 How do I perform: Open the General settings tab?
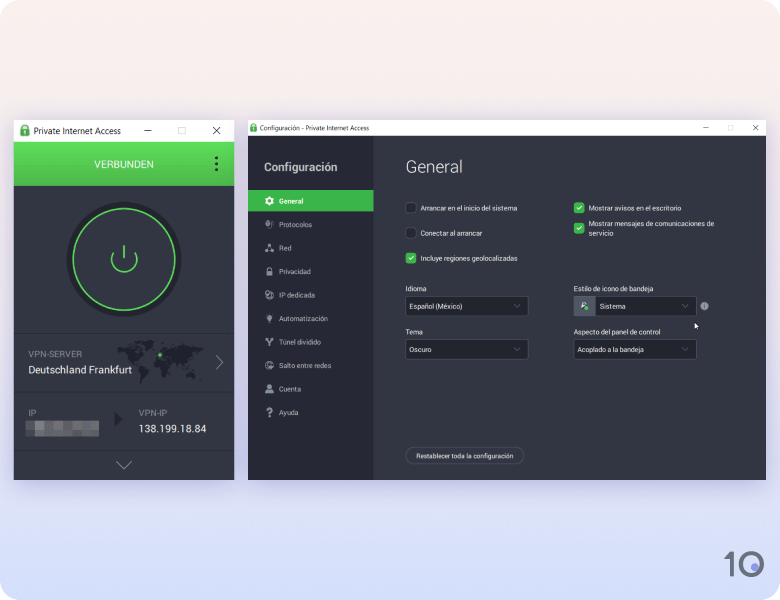pos(311,201)
